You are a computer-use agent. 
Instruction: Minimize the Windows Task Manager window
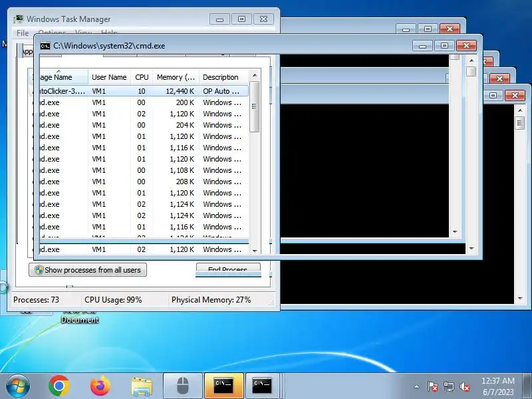click(219, 19)
